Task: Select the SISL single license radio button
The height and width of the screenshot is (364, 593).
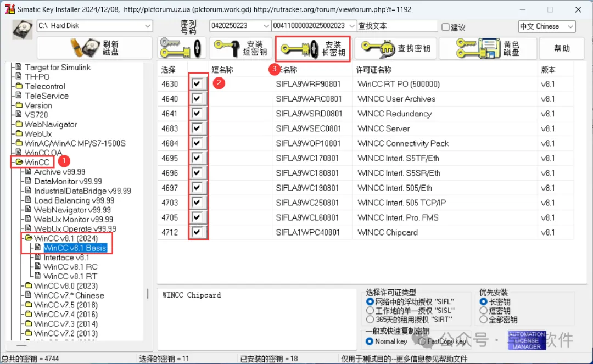Action: click(370, 311)
